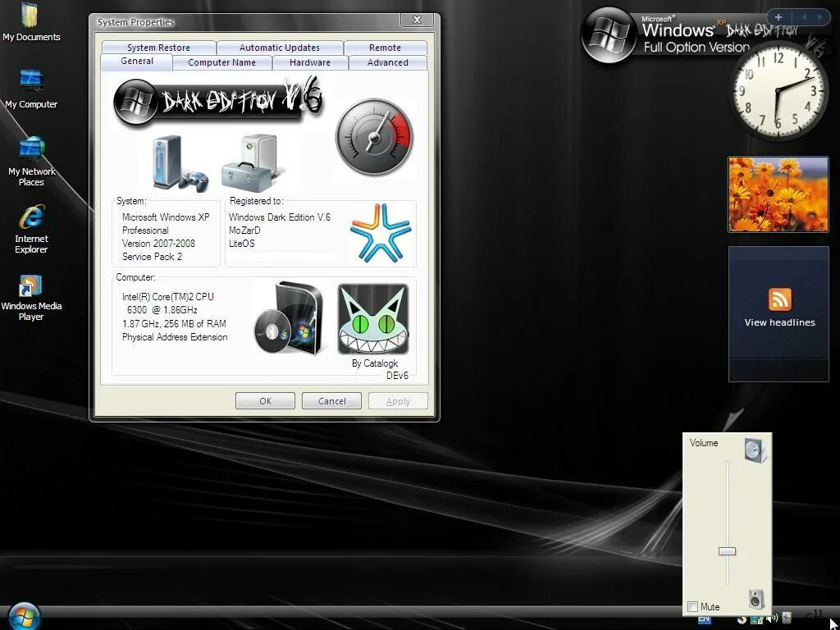Click the 'Windows Dark Edition V.6' registered text
This screenshot has height=630, width=840.
(x=280, y=217)
